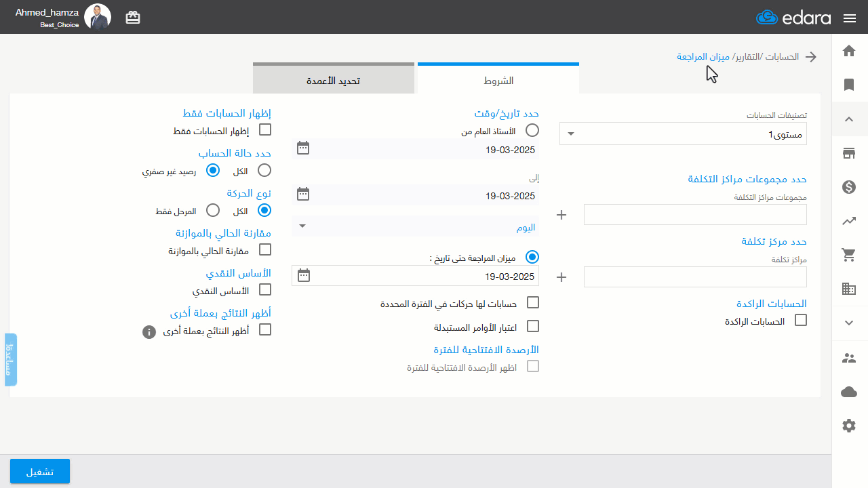This screenshot has height=488, width=868.
Task: Select رصيد غير صفري radio option
Action: 213,170
